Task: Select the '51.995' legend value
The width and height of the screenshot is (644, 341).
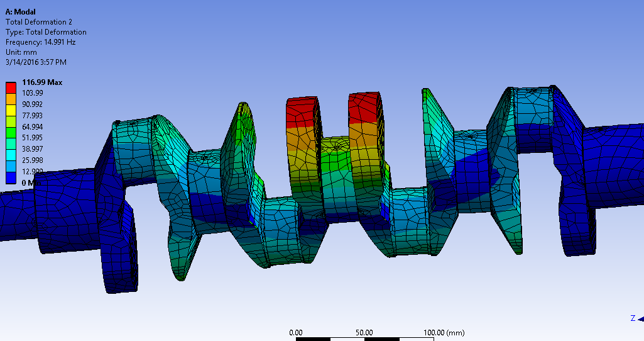Action: pos(33,137)
